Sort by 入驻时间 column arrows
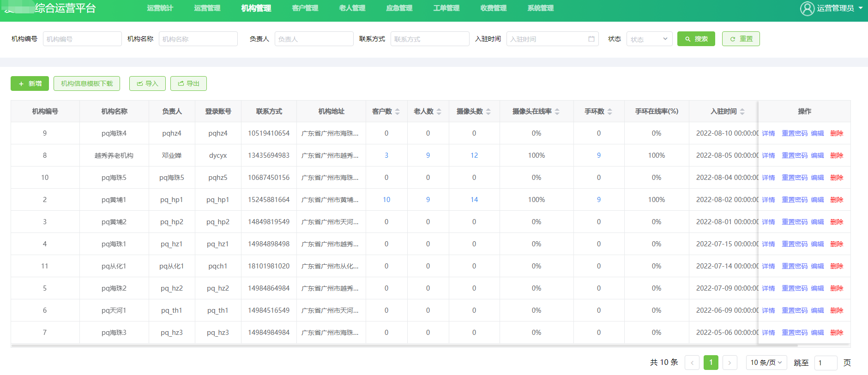This screenshot has width=868, height=375. point(742,112)
